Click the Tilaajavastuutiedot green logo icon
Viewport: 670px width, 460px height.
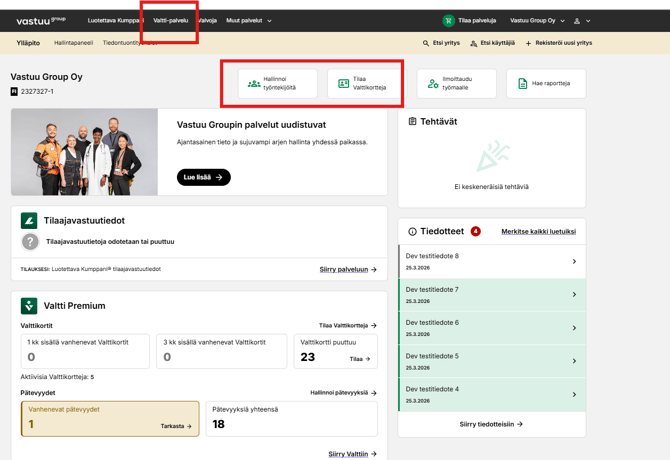(29, 221)
